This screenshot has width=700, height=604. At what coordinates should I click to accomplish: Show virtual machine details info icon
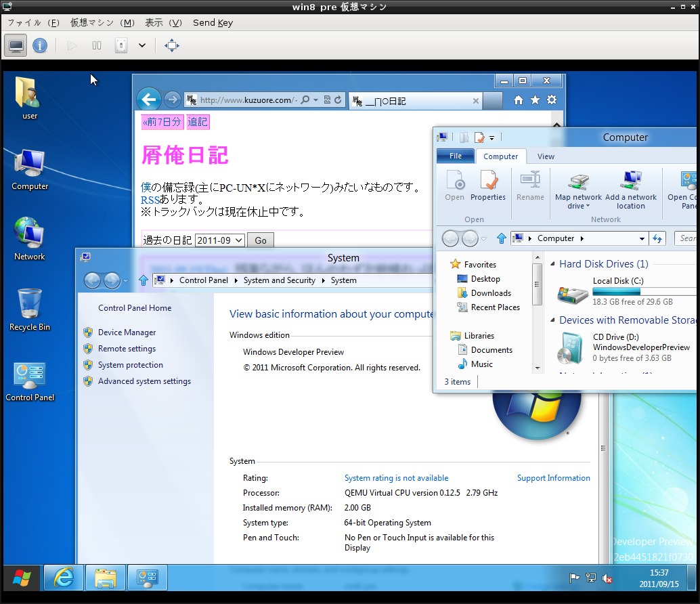[x=40, y=45]
